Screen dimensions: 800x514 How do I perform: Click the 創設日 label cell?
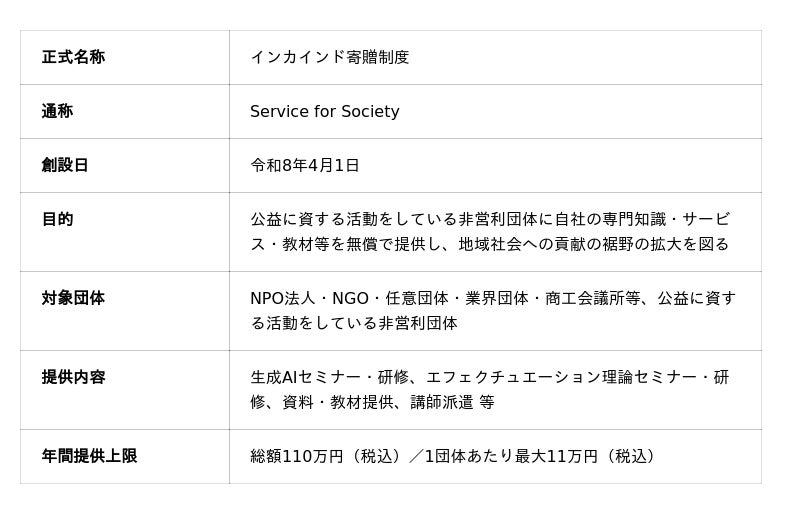coord(65,165)
